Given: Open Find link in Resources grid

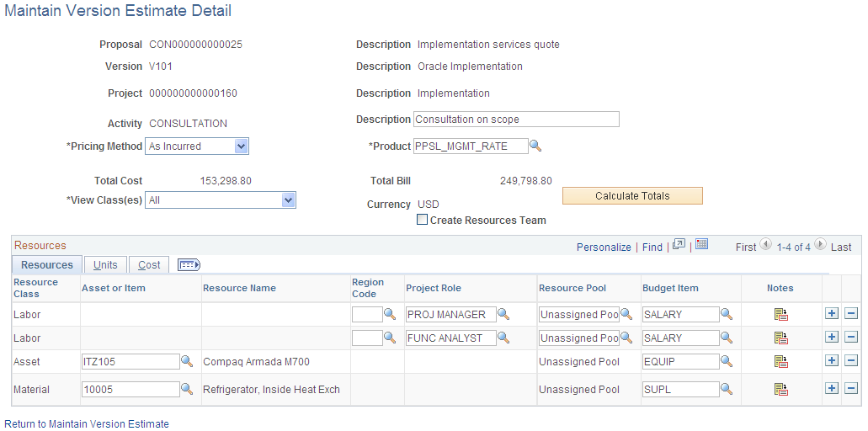Looking at the screenshot, I should click(652, 247).
